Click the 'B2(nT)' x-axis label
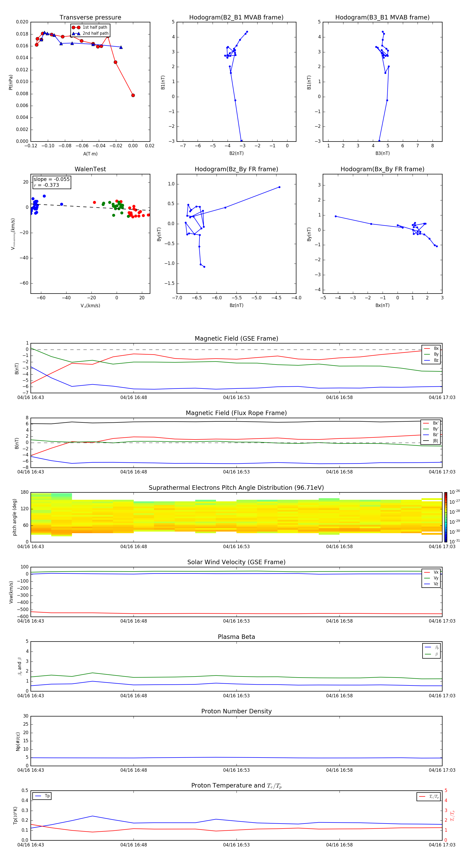This screenshot has height=868, width=473. pyautogui.click(x=236, y=153)
